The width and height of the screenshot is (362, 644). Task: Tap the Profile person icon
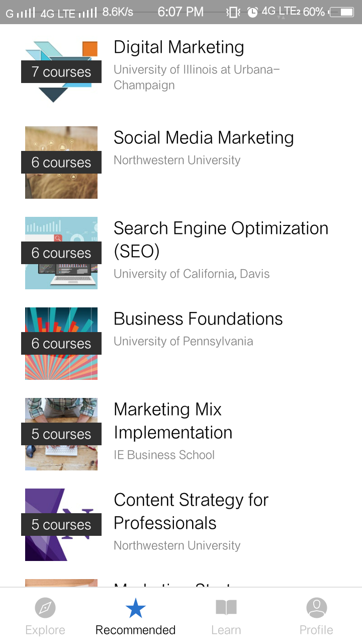coord(316,608)
